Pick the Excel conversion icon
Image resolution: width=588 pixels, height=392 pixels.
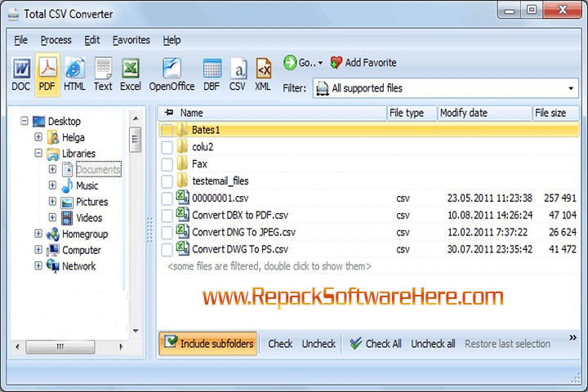(130, 69)
